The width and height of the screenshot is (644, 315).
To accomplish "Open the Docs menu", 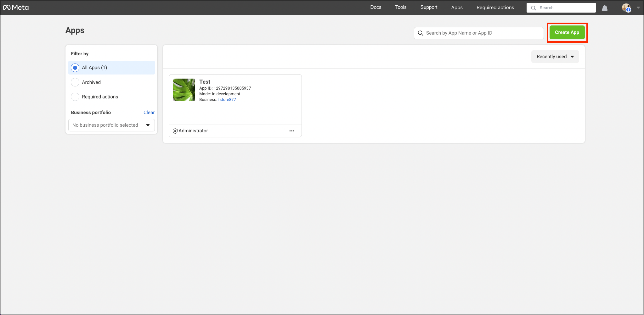I will pos(376,7).
